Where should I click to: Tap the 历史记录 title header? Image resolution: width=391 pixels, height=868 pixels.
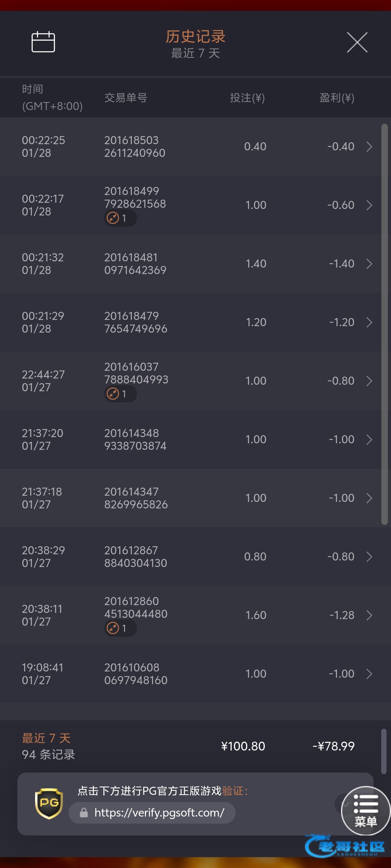point(195,37)
